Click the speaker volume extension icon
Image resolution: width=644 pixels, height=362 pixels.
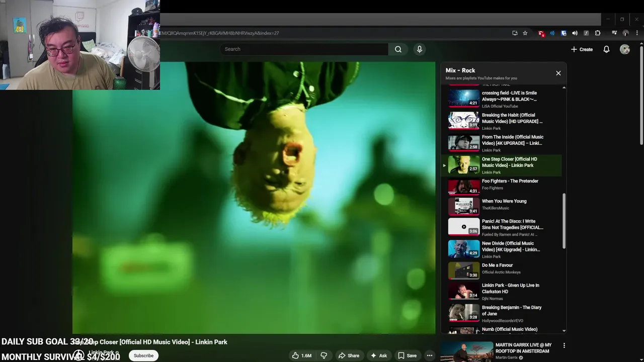click(x=575, y=33)
